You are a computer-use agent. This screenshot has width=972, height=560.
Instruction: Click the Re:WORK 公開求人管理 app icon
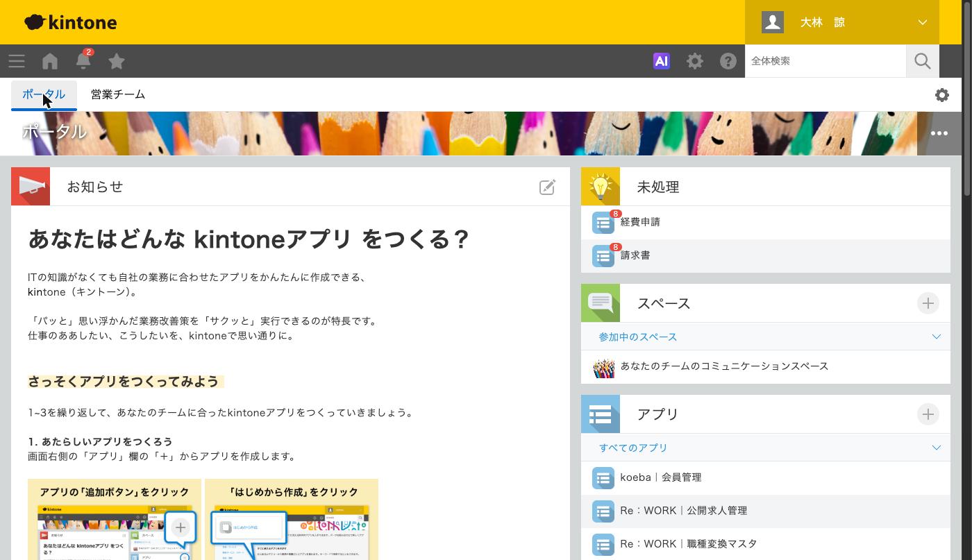[x=603, y=511]
